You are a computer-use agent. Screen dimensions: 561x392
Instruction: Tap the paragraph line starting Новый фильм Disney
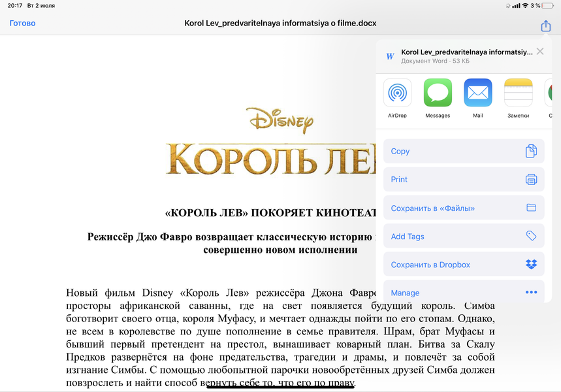point(221,293)
